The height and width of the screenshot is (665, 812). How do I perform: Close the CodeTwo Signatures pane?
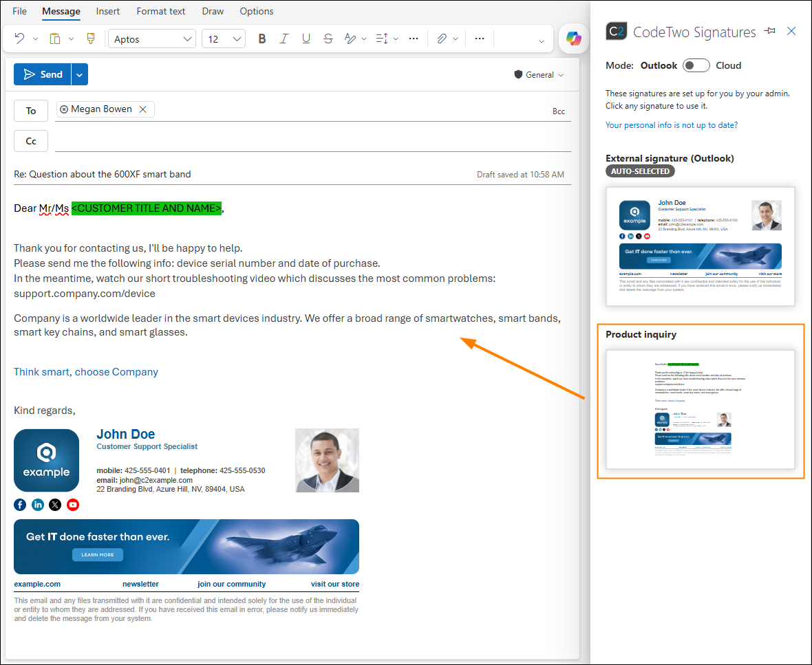[791, 31]
